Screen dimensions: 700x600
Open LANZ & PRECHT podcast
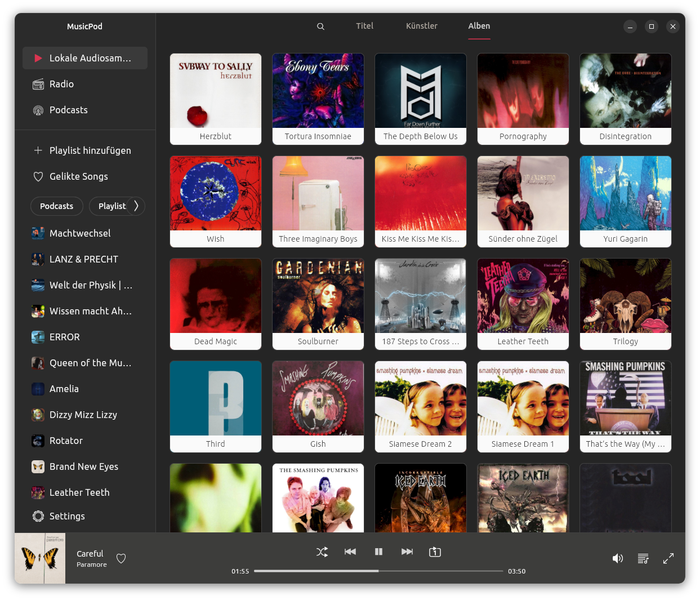(85, 259)
